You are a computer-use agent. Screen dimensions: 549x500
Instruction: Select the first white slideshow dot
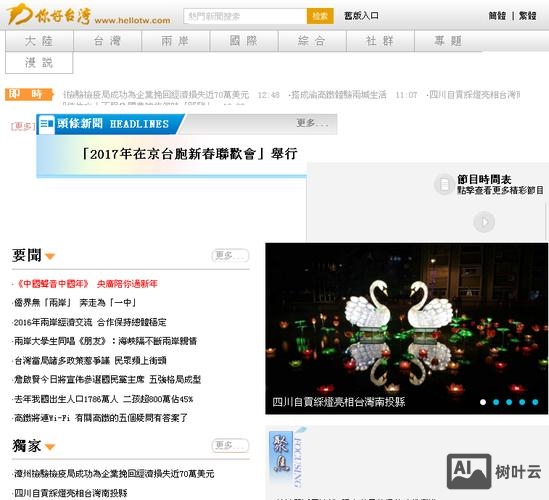coord(483,402)
